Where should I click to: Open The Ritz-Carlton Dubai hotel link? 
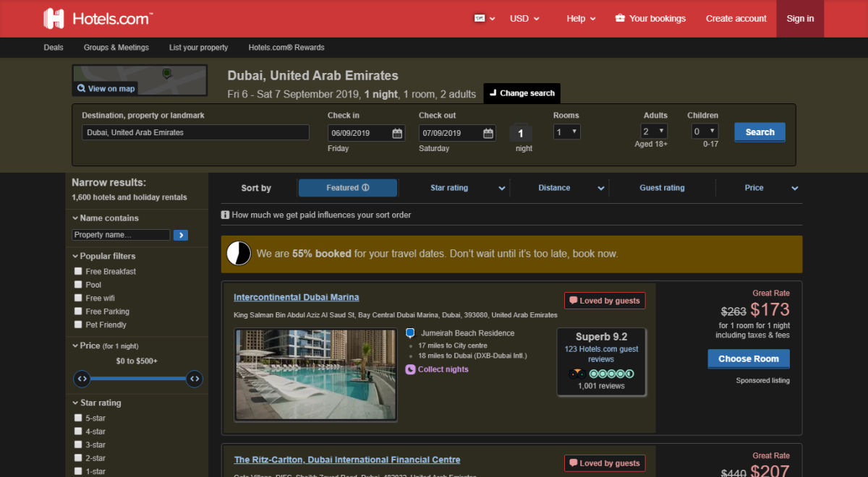(347, 460)
